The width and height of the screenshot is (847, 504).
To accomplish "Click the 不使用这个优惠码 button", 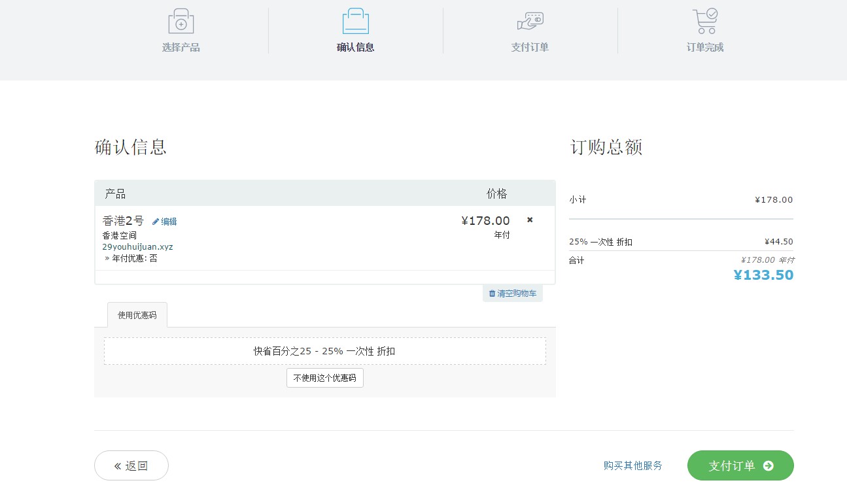I will [324, 378].
